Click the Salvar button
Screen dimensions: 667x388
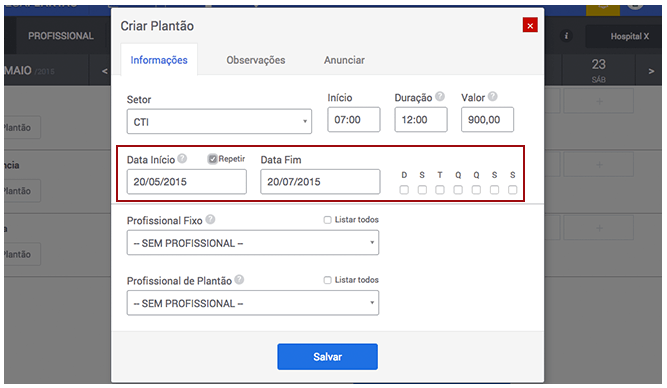[328, 357]
